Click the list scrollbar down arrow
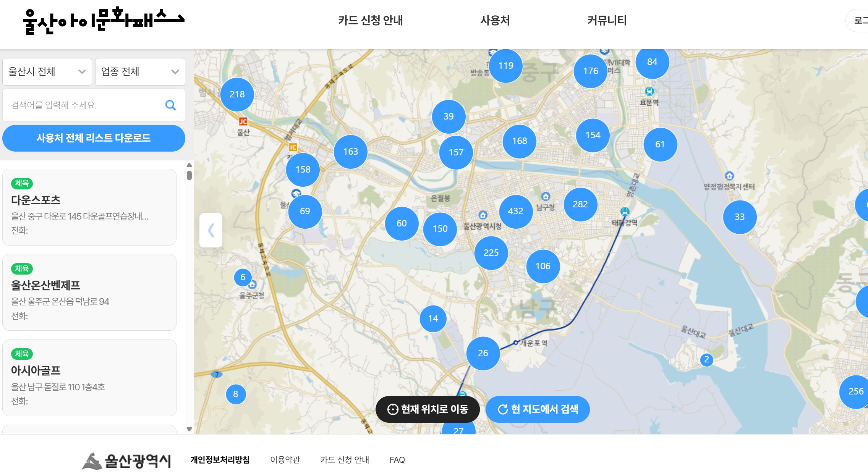Viewport: 868px width, 472px height. pos(189,429)
